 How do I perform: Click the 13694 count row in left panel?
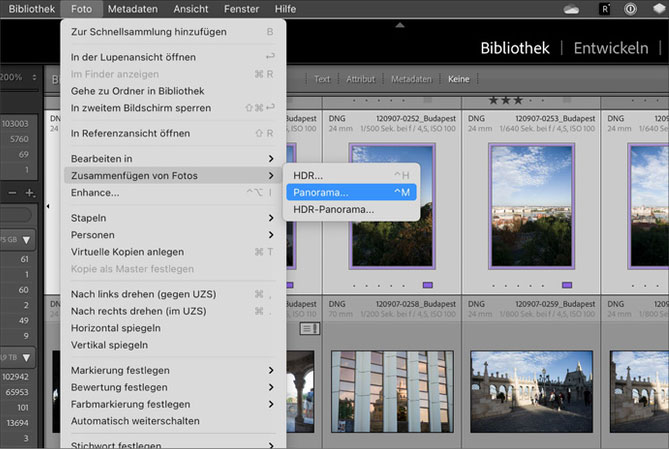(19, 423)
